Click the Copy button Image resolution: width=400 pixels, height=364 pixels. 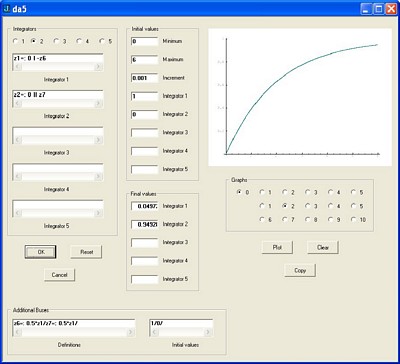[300, 270]
